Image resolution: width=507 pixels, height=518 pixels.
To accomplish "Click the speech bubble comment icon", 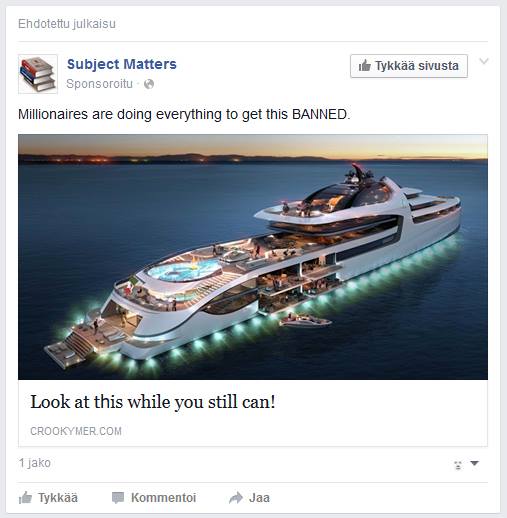I will point(118,498).
